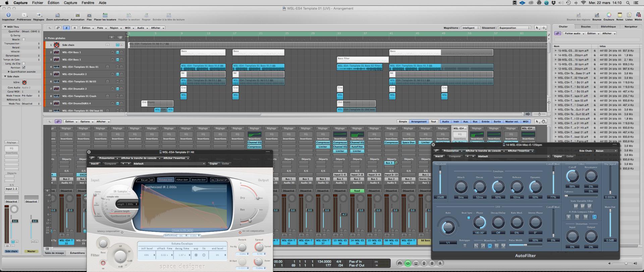Image resolution: width=644 pixels, height=272 pixels.
Task: Collapse the MIDI Thru inspector section
Action: pyautogui.click(x=5, y=27)
